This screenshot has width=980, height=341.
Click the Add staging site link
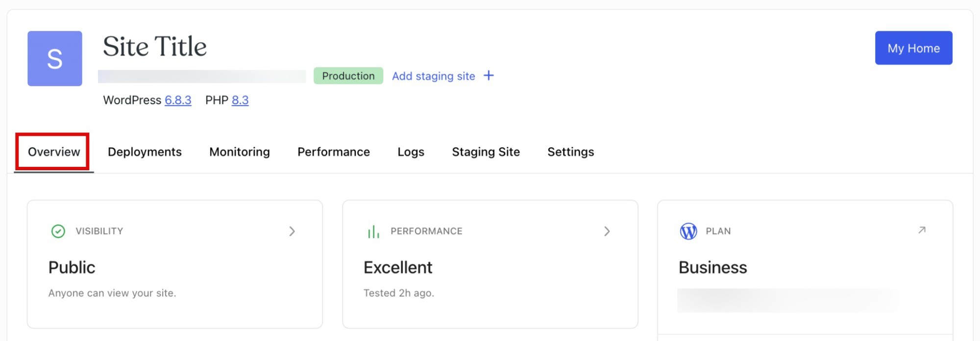coord(434,76)
